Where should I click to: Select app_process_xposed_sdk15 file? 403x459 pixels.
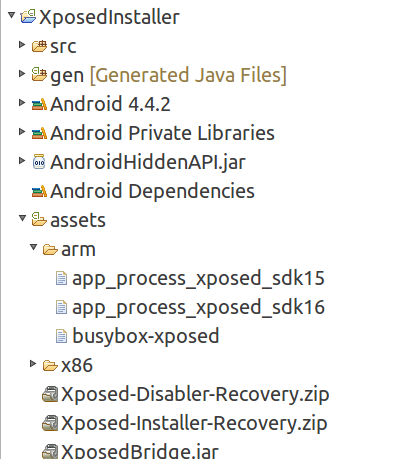click(x=198, y=279)
